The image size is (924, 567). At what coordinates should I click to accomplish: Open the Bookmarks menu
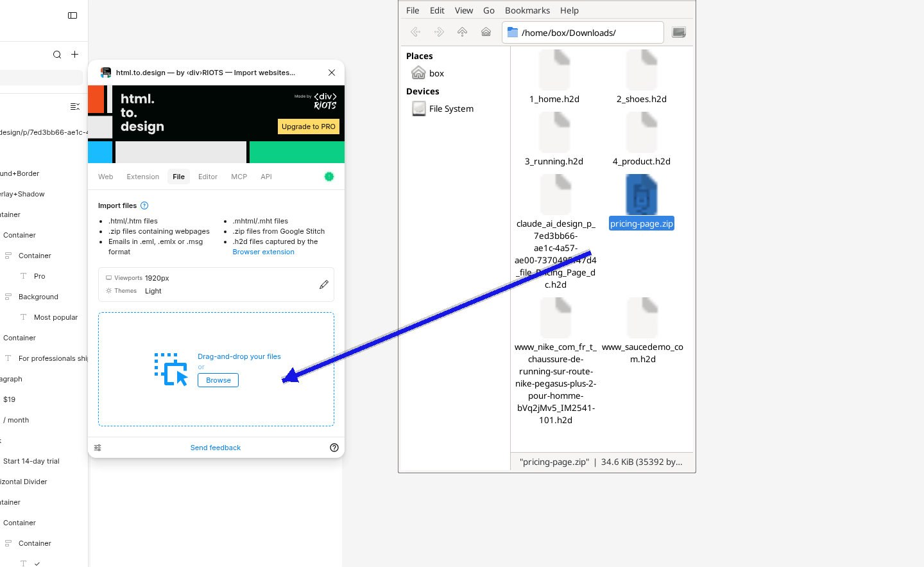pos(527,10)
